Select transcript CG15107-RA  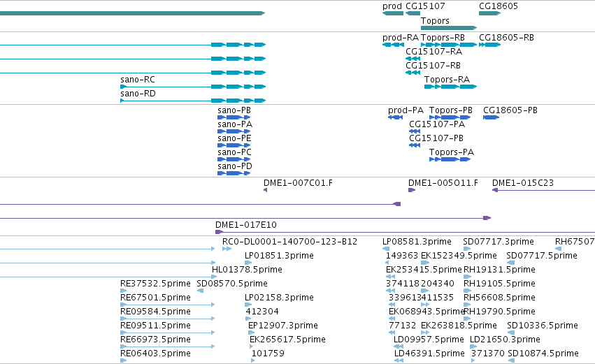coord(413,59)
